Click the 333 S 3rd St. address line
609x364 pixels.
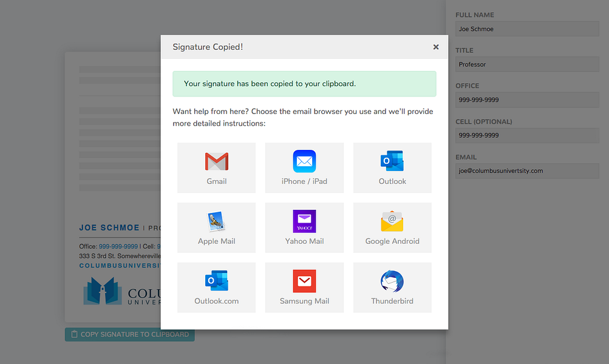point(120,256)
